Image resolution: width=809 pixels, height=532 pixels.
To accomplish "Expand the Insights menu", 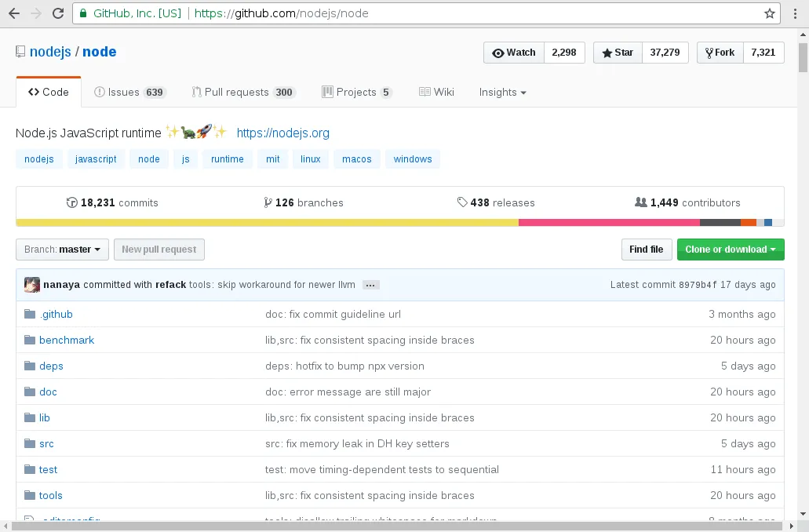I will pyautogui.click(x=502, y=92).
